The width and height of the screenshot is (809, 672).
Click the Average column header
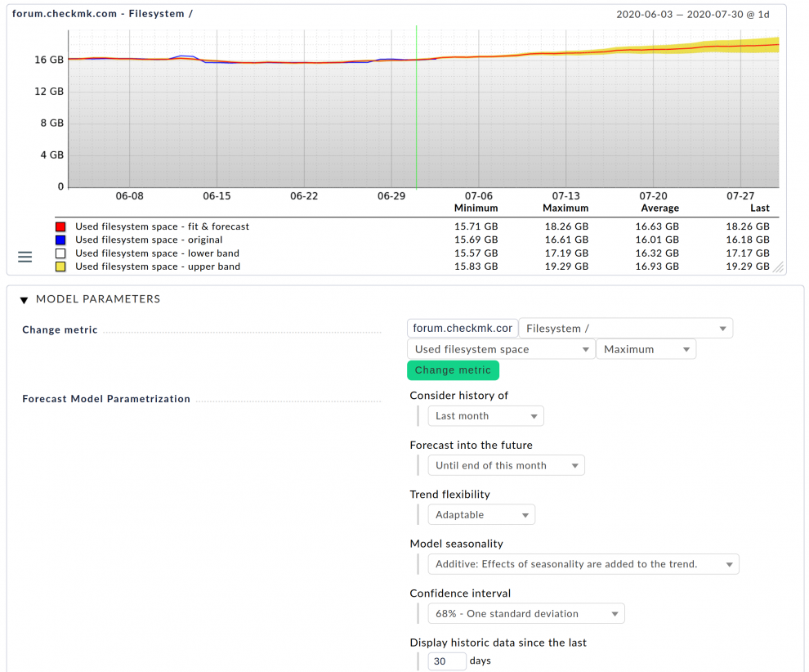pyautogui.click(x=660, y=208)
